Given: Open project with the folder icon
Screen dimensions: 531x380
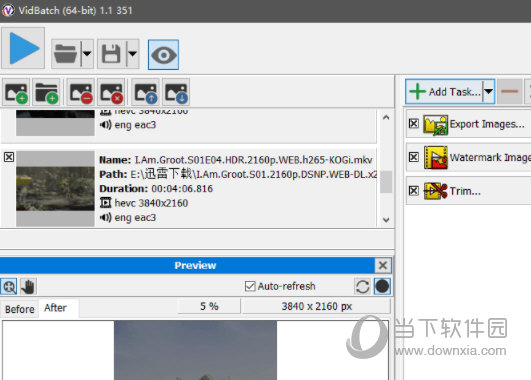Looking at the screenshot, I should tap(66, 54).
